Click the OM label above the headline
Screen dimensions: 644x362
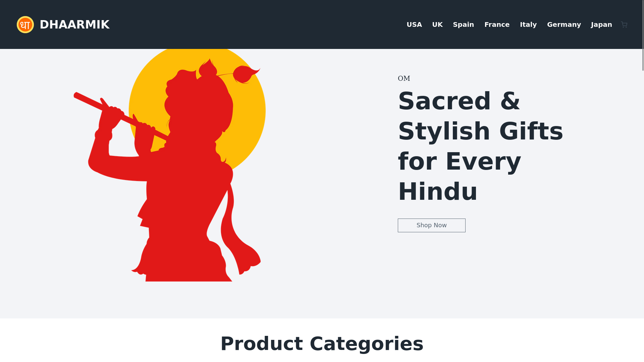pyautogui.click(x=404, y=78)
